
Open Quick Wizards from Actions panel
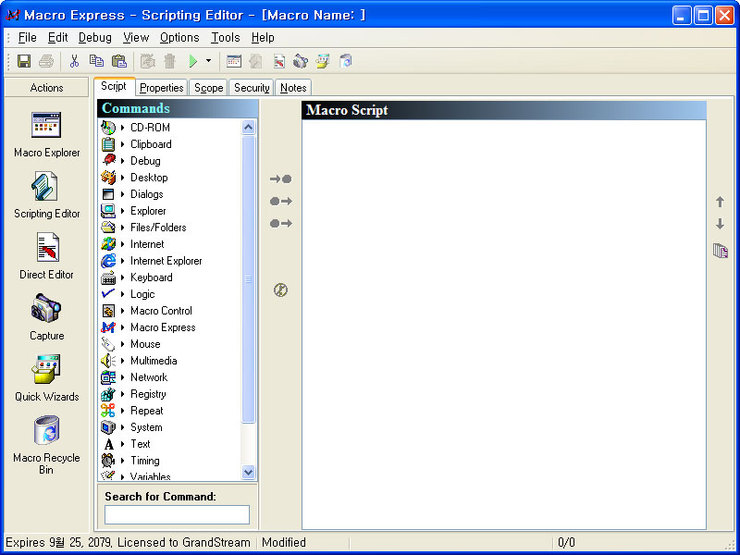click(x=46, y=378)
